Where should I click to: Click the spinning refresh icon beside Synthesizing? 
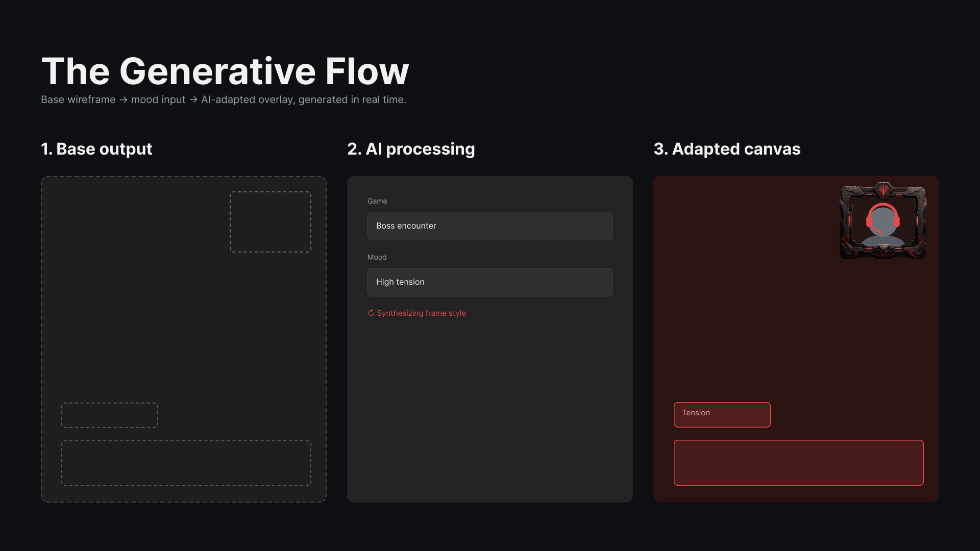click(x=371, y=313)
